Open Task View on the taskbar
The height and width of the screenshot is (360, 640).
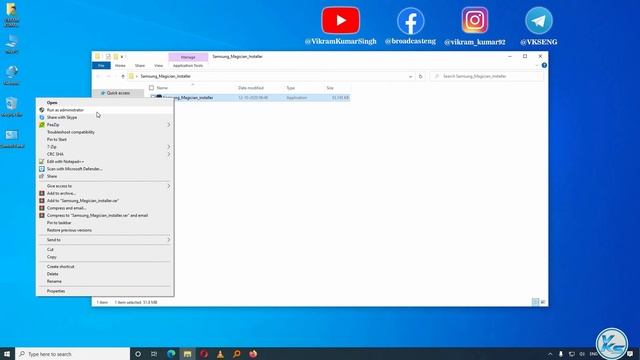(x=154, y=354)
